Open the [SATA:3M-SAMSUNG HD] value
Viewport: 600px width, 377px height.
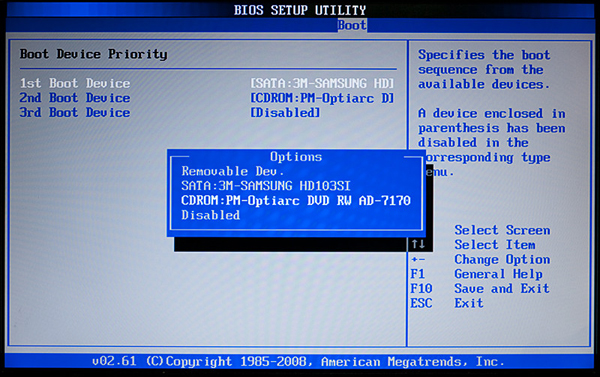tap(322, 83)
